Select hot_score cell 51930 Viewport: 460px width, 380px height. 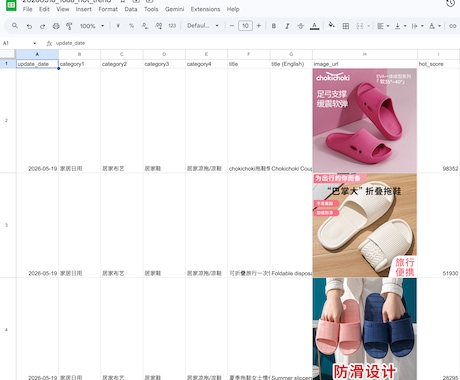(438, 225)
